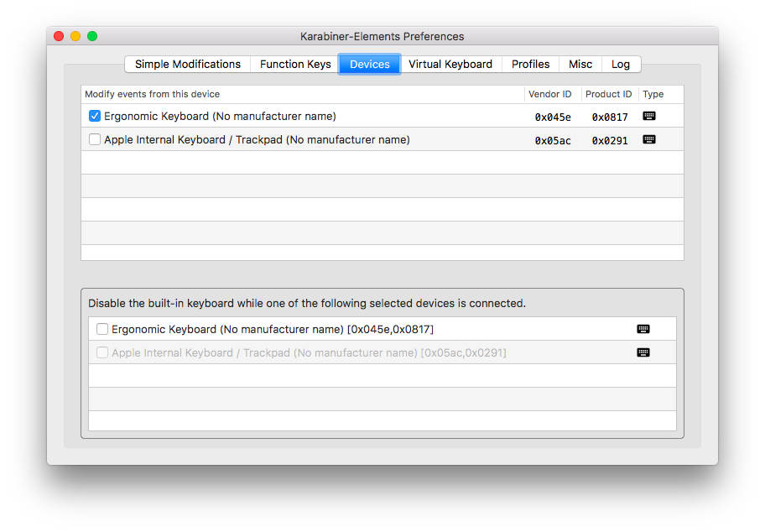This screenshot has width=765, height=532.
Task: Click 'Ergonomic Keyboard (No manufacturer name)' label in top table
Action: [x=220, y=116]
